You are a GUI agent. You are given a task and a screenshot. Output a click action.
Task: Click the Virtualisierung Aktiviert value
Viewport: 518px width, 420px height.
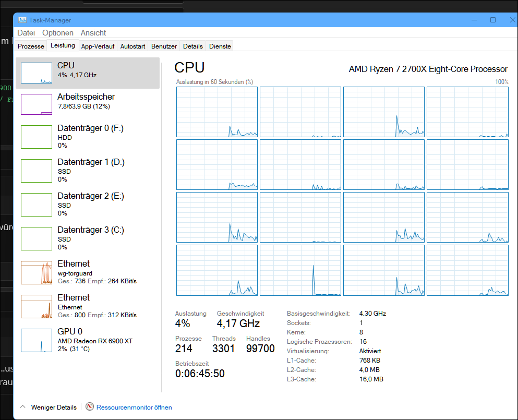[370, 351]
